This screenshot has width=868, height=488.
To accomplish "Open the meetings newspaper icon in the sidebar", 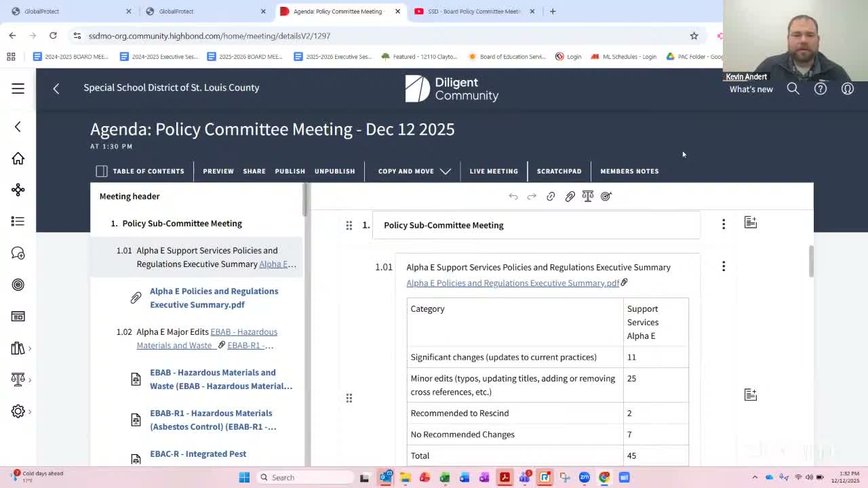I will click(18, 316).
